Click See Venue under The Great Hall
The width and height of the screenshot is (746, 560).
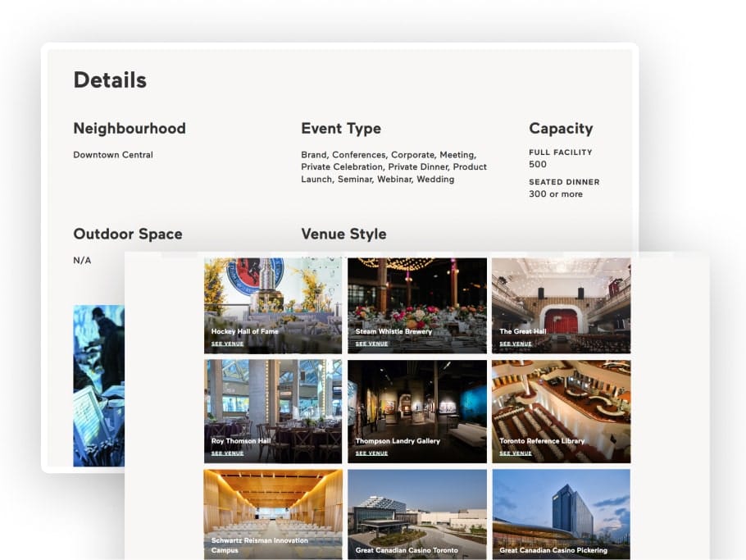pos(516,344)
